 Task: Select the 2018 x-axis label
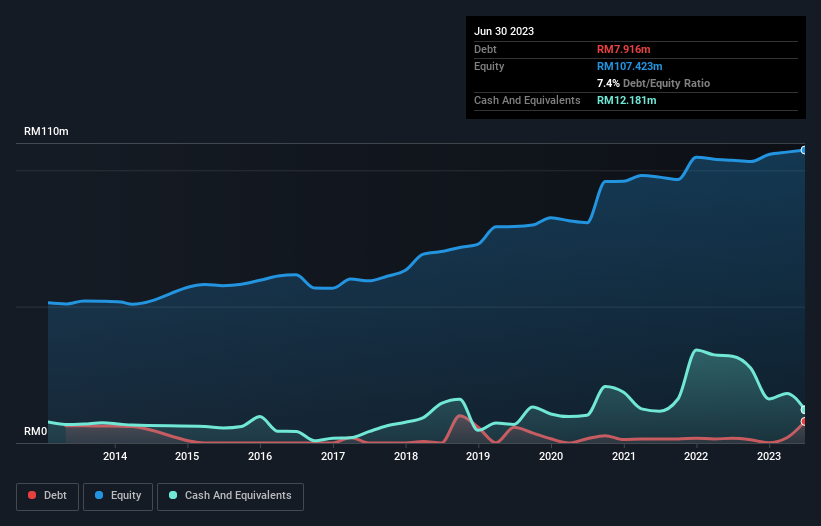[406, 457]
